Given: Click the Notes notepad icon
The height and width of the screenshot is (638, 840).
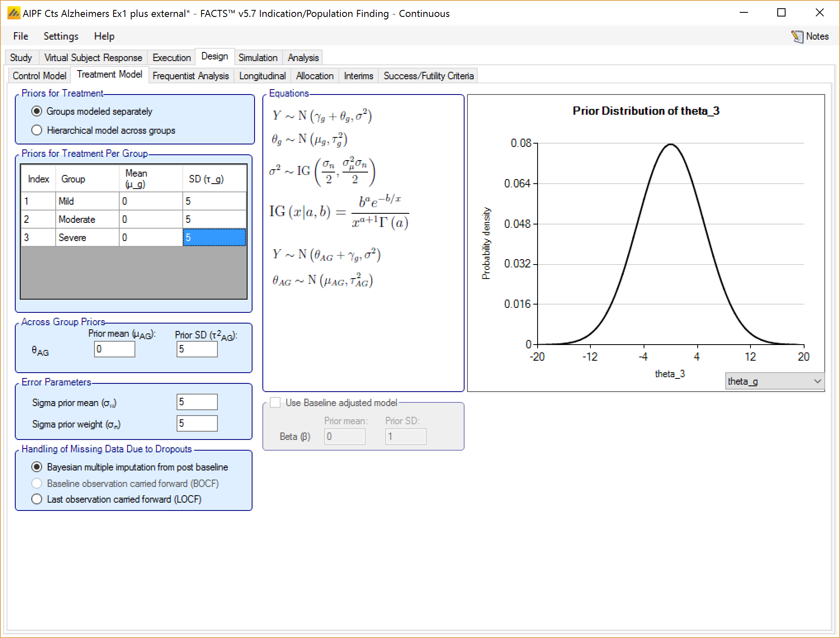Looking at the screenshot, I should 797,36.
